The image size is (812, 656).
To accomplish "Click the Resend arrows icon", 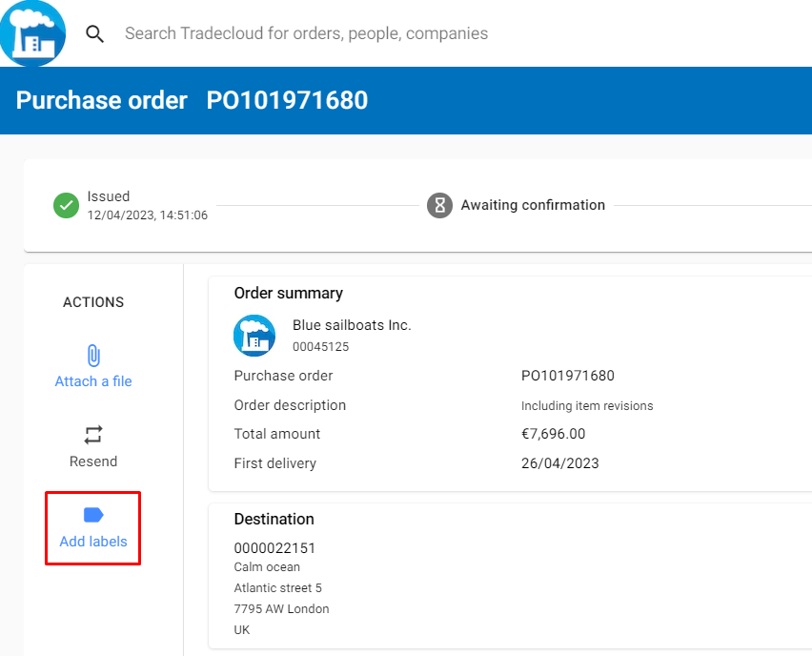I will coord(93,435).
